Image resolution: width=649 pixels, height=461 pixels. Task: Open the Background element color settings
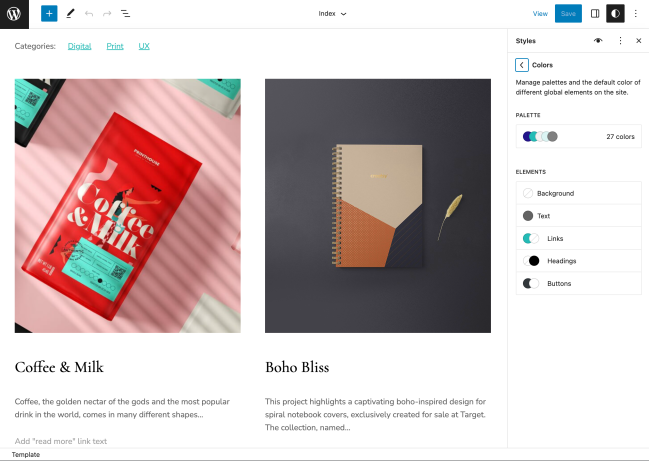tap(579, 193)
